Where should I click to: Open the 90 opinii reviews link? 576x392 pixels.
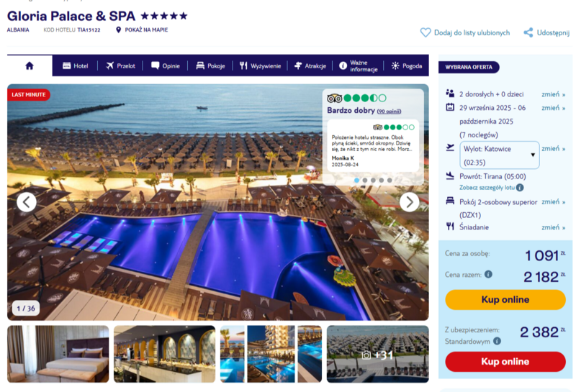point(389,111)
